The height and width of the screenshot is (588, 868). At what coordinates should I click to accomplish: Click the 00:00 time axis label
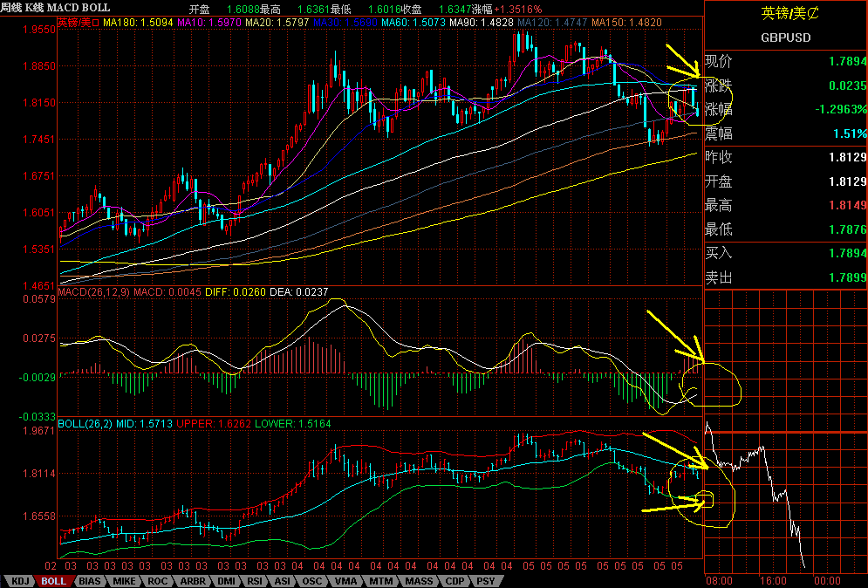[827, 581]
